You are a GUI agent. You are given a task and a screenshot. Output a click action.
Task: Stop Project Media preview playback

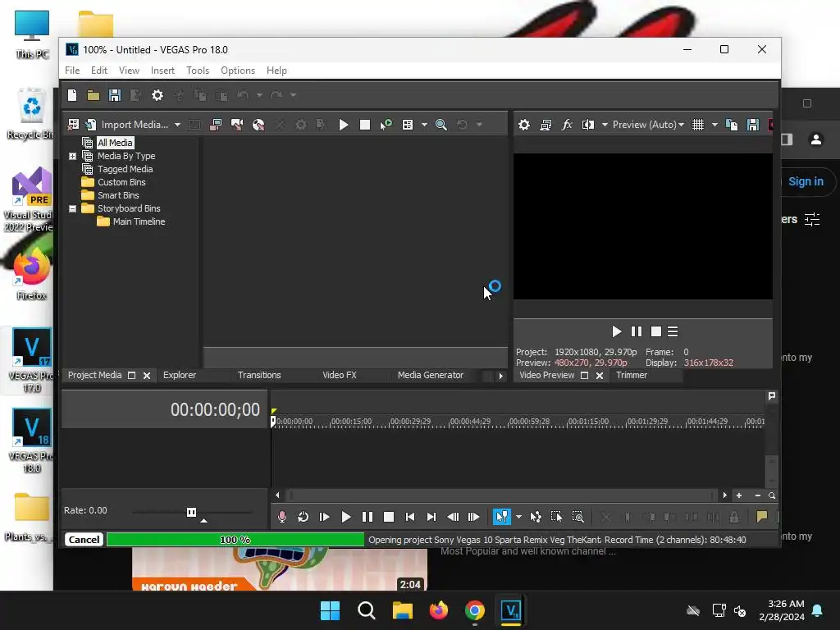click(365, 125)
